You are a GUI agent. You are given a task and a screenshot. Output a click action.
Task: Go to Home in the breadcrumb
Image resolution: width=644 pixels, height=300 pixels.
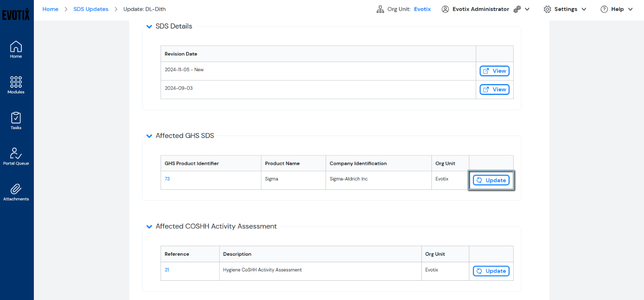(x=50, y=9)
